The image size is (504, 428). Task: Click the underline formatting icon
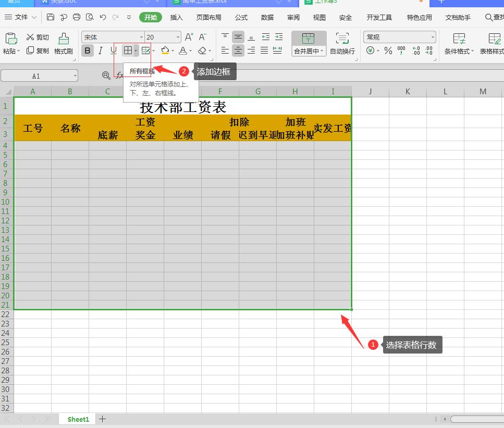(113, 50)
